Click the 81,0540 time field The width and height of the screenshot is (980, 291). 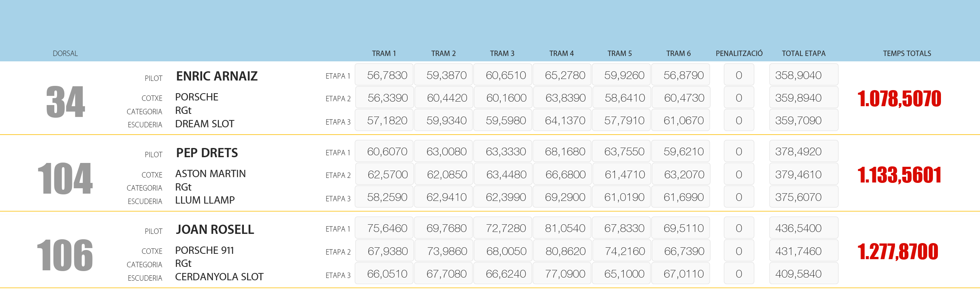coord(562,228)
